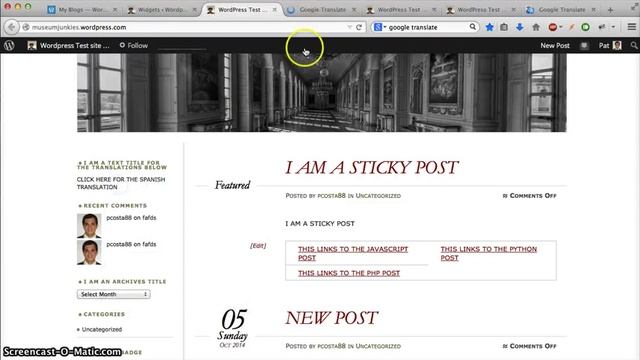The image size is (640, 360).
Task: Open the Firefox hamburger menu
Action: click(x=631, y=27)
